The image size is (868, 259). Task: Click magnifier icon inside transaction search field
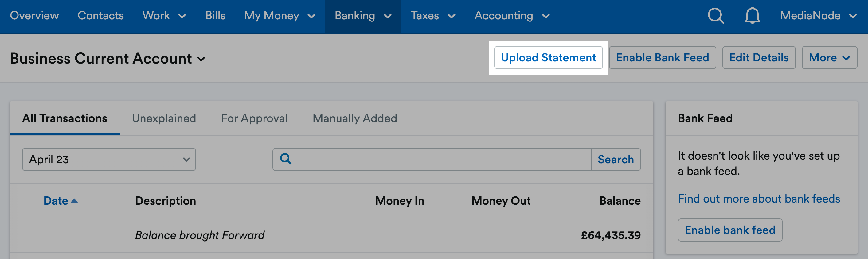pyautogui.click(x=286, y=159)
